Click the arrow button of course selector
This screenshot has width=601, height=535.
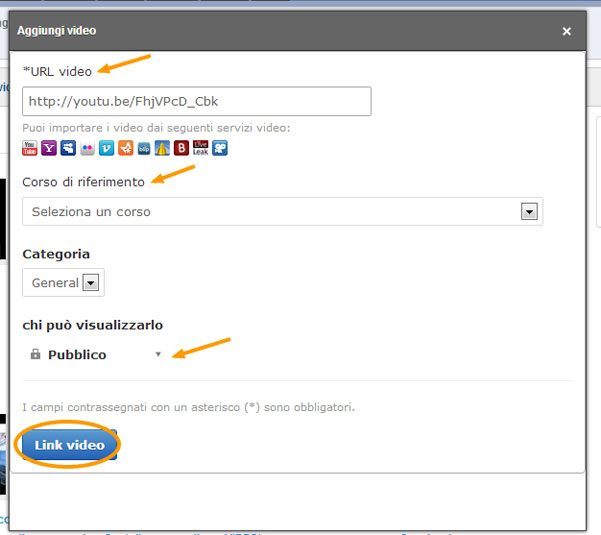(x=529, y=212)
